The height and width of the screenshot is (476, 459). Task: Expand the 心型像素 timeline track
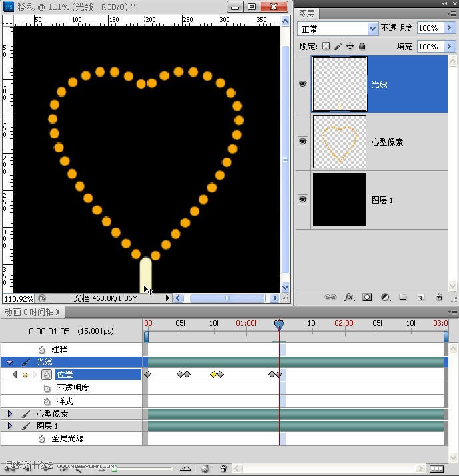click(x=10, y=414)
